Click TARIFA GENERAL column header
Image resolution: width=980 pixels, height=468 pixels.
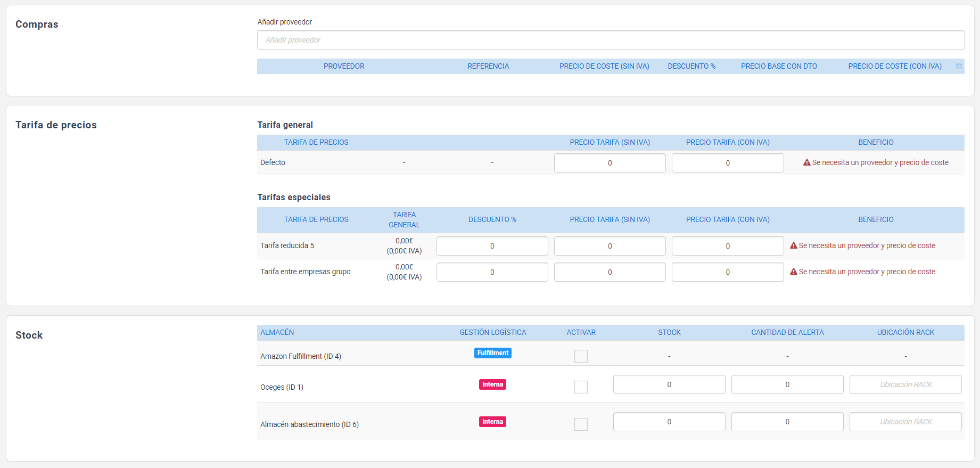coord(404,220)
